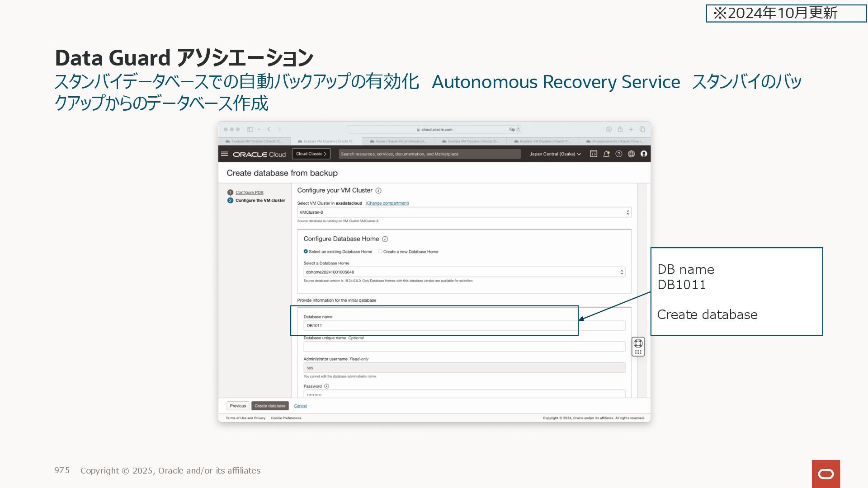Open the Oracle Cloud hamburger navigation menu
This screenshot has height=488, width=868.
coord(224,154)
